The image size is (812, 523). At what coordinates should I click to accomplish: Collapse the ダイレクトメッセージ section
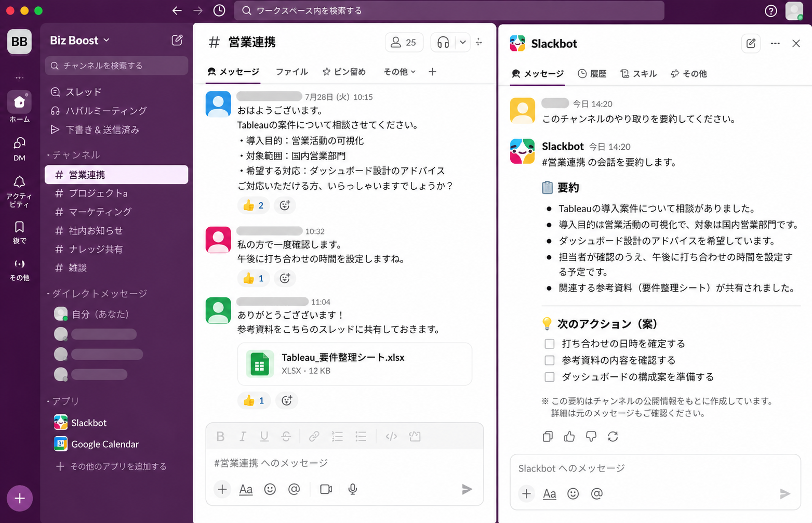coord(97,294)
